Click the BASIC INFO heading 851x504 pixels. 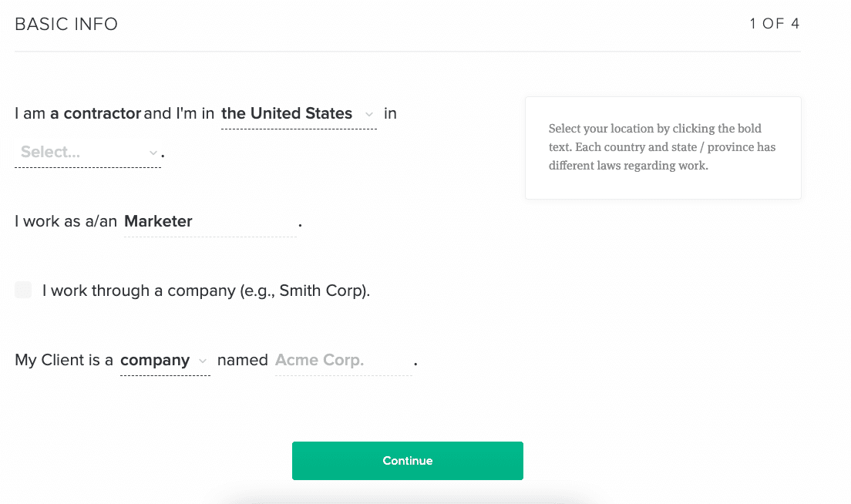click(66, 24)
